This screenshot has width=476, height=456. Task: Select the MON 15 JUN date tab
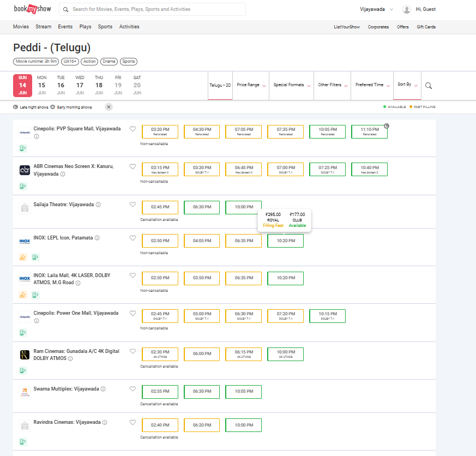tap(41, 85)
